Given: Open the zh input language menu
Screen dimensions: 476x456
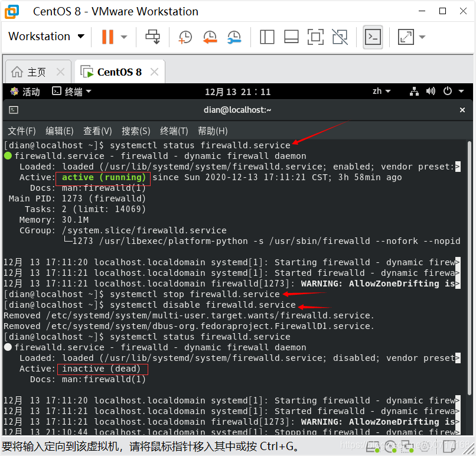Looking at the screenshot, I should (x=382, y=91).
